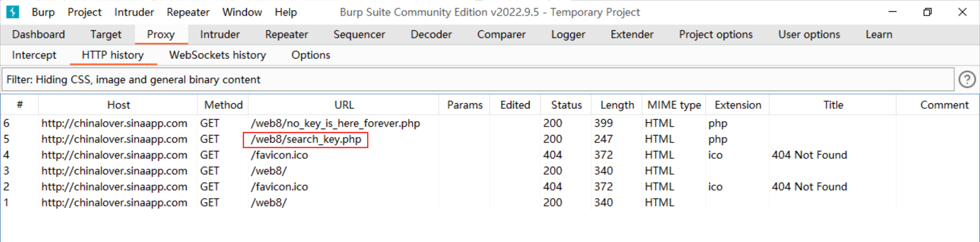Click the HTML MIME type cell in row 1
Screen dimensions: 980x242
click(659, 203)
